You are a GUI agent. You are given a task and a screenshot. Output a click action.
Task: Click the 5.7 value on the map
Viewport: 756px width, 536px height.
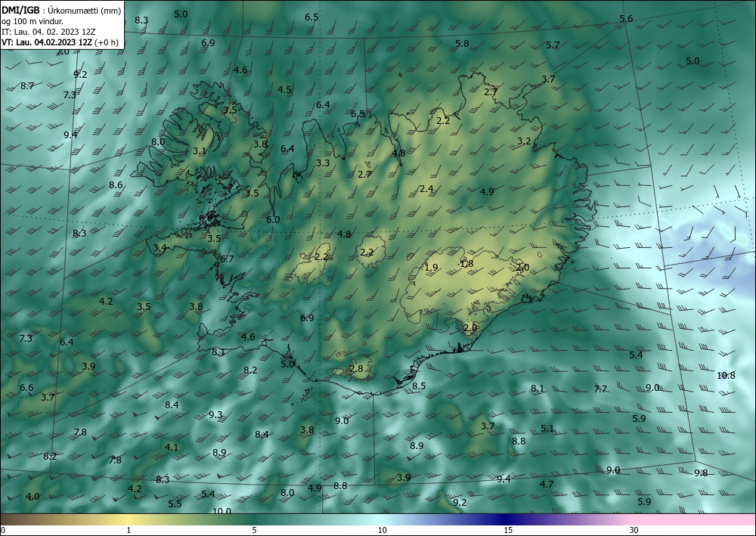(553, 45)
